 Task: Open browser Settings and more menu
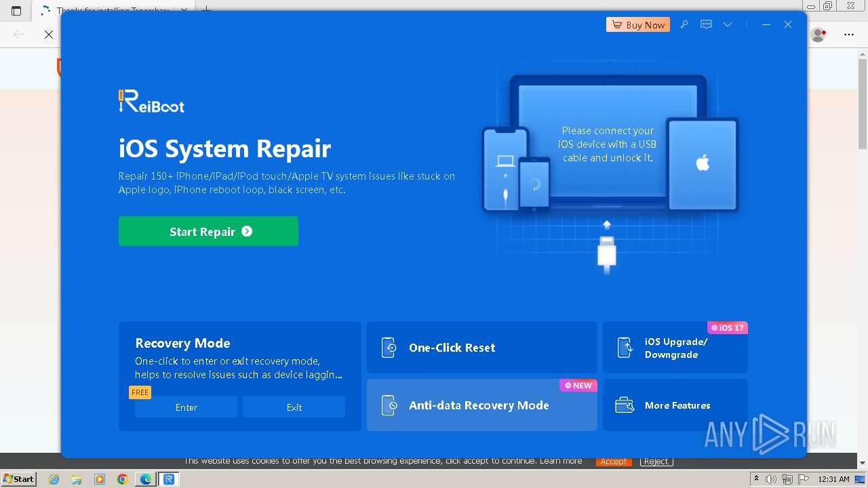tap(849, 34)
